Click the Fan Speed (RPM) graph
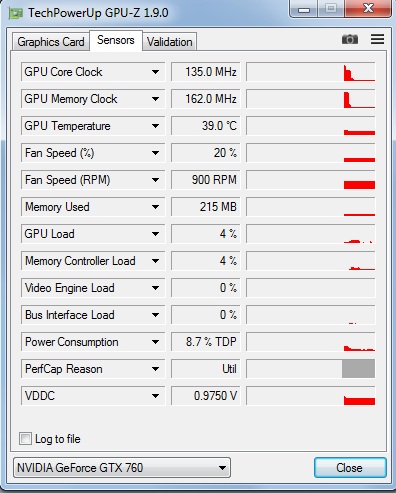Screen dimensions: 396x493 click(x=311, y=180)
